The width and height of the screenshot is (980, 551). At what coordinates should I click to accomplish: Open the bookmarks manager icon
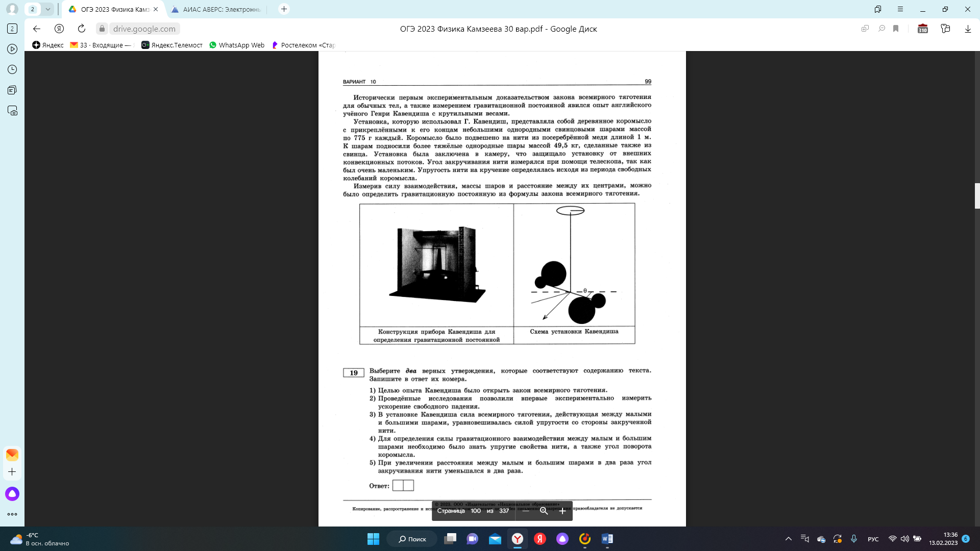click(x=878, y=9)
